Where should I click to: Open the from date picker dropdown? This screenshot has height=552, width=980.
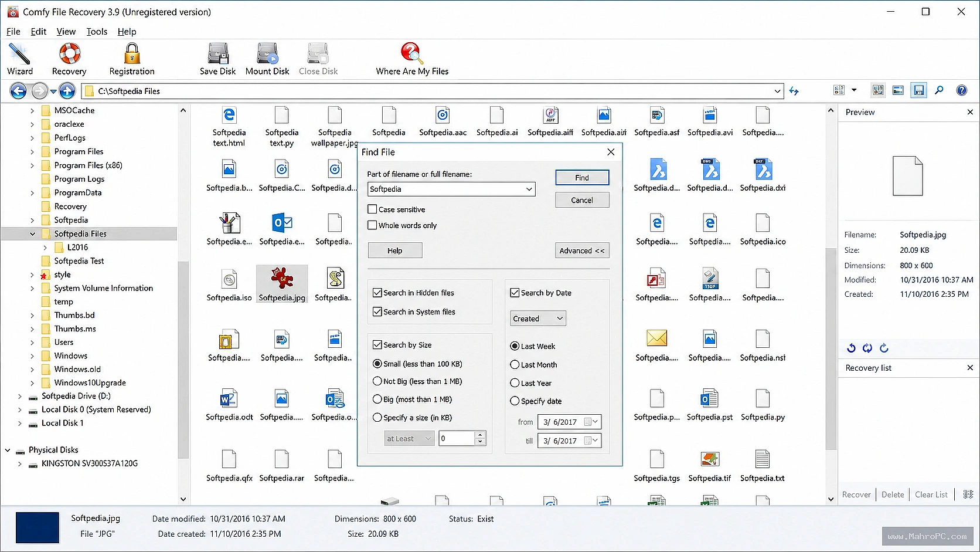point(595,422)
